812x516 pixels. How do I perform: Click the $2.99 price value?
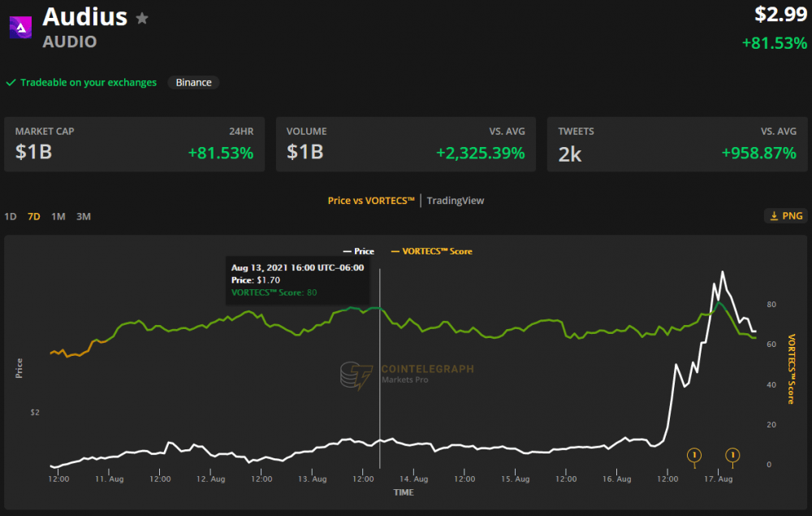coord(781,14)
